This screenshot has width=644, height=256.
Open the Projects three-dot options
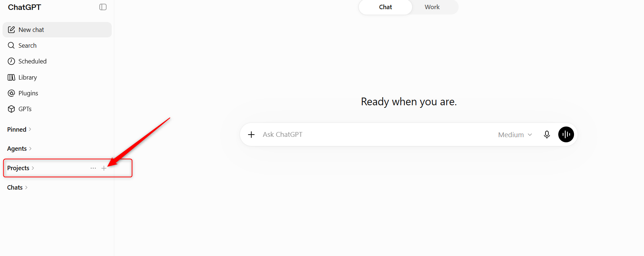pos(93,168)
